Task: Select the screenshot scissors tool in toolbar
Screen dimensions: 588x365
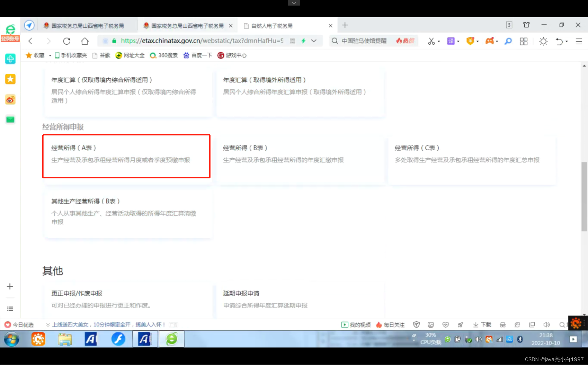Action: (432, 41)
